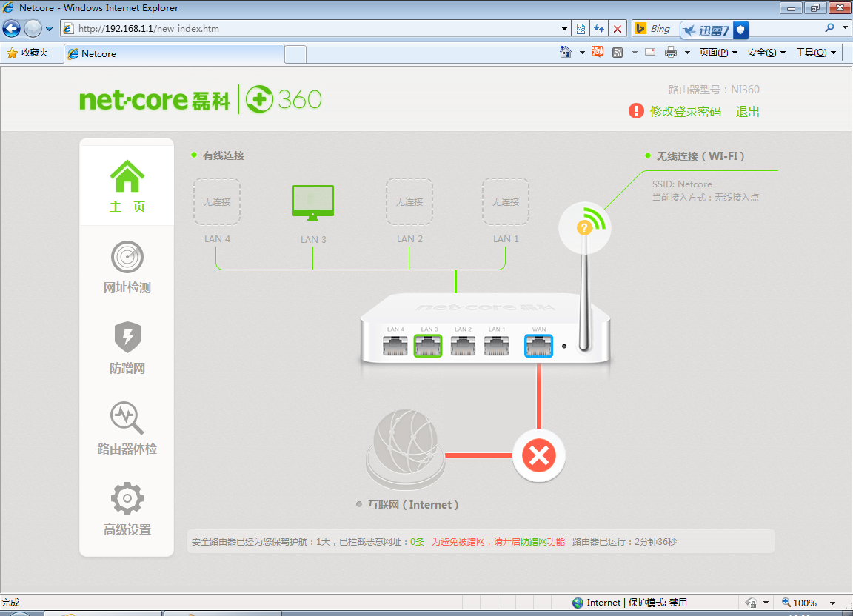Viewport: 853px width, 616px height.
Task: Expand the Home button dropdown arrow
Action: tap(581, 53)
